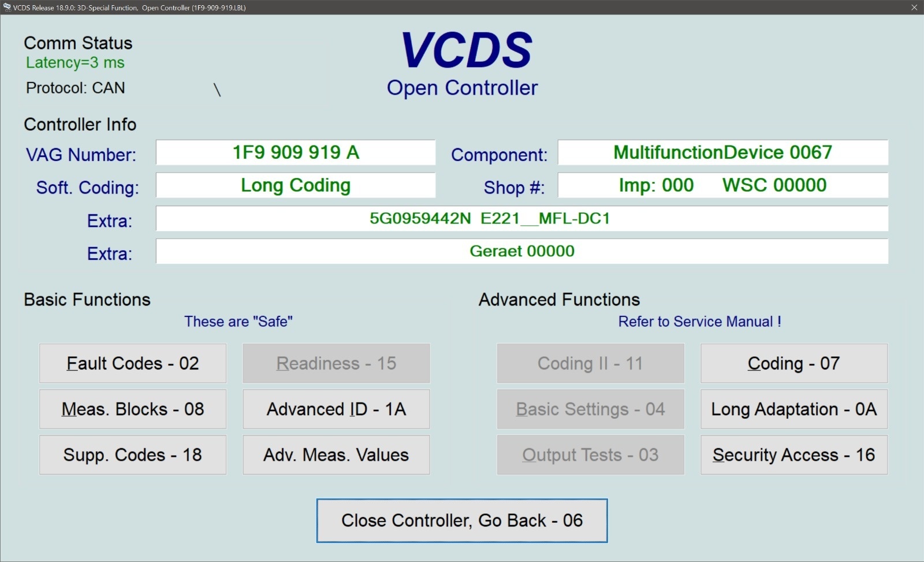Open Adv. Meas. Values
924x562 pixels.
(336, 455)
